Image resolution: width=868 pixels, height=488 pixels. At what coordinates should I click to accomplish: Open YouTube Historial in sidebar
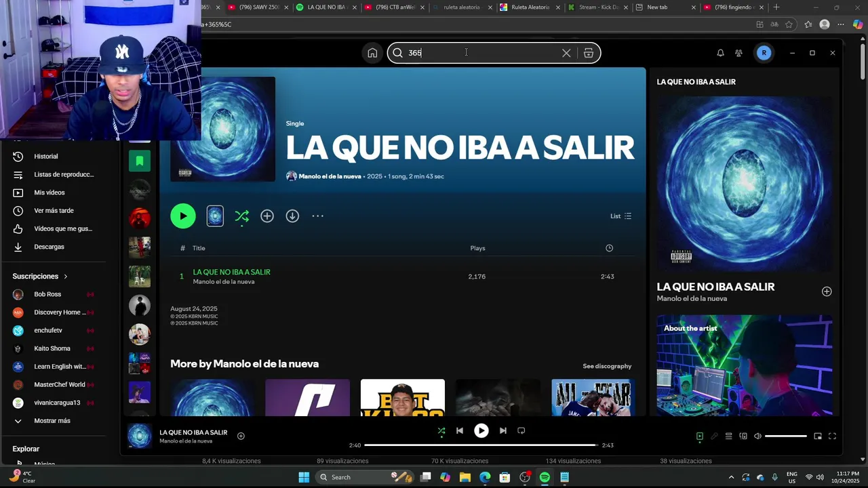coord(46,157)
